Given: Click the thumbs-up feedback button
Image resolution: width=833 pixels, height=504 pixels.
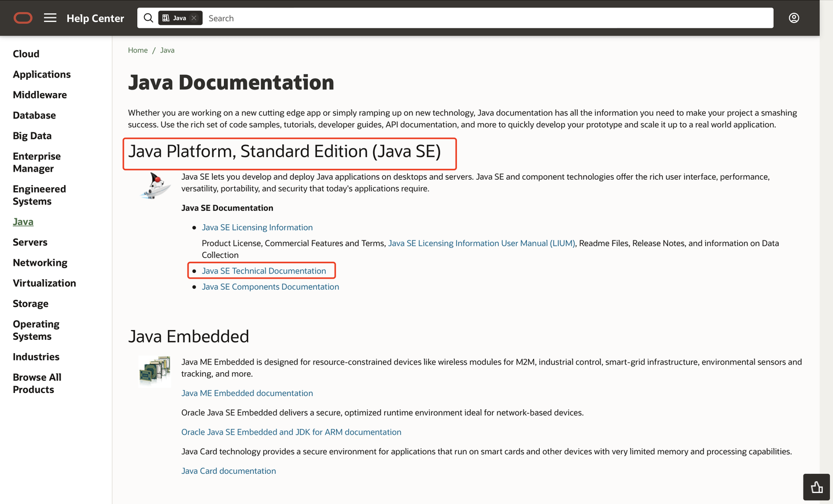Looking at the screenshot, I should (x=816, y=487).
